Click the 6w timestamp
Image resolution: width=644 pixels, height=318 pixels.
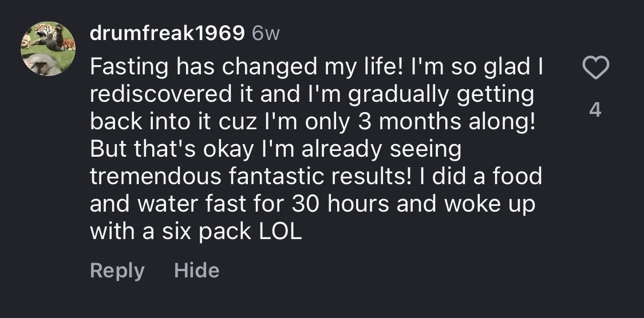266,34
